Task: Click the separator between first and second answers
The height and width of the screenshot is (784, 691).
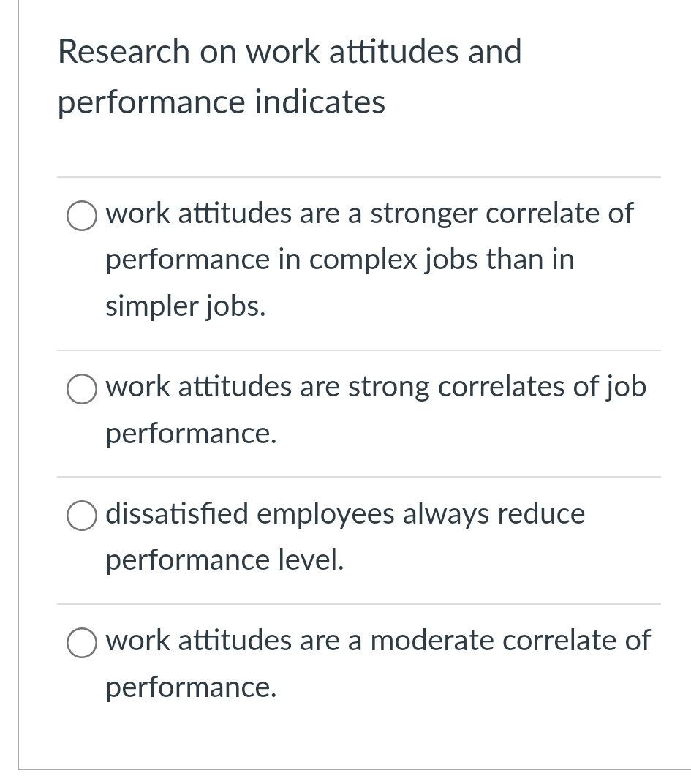Action: point(358,348)
